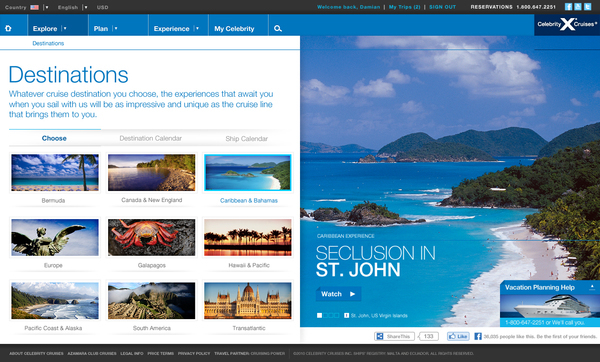Open the Experience menu

[x=171, y=29]
